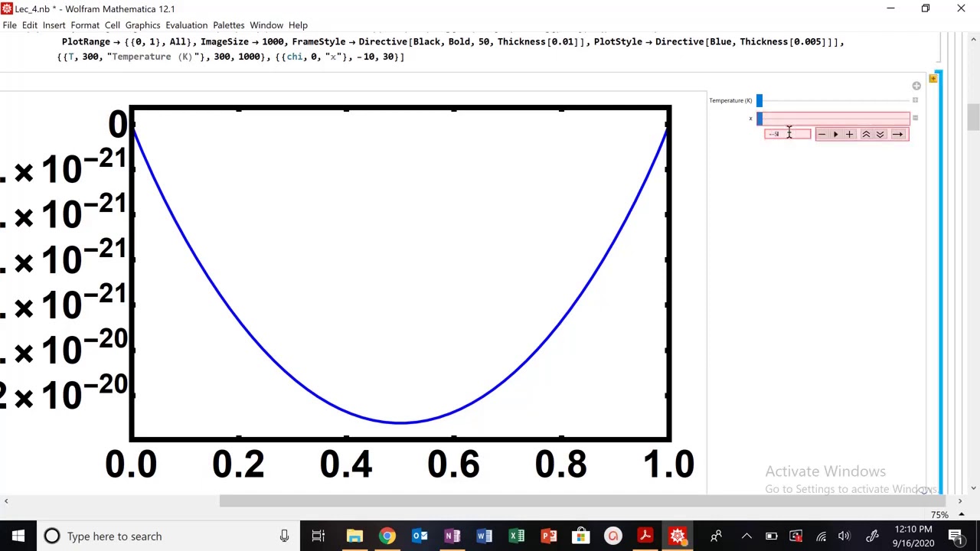Open Windows Ink Workspace pen icon
980x551 pixels.
872,536
